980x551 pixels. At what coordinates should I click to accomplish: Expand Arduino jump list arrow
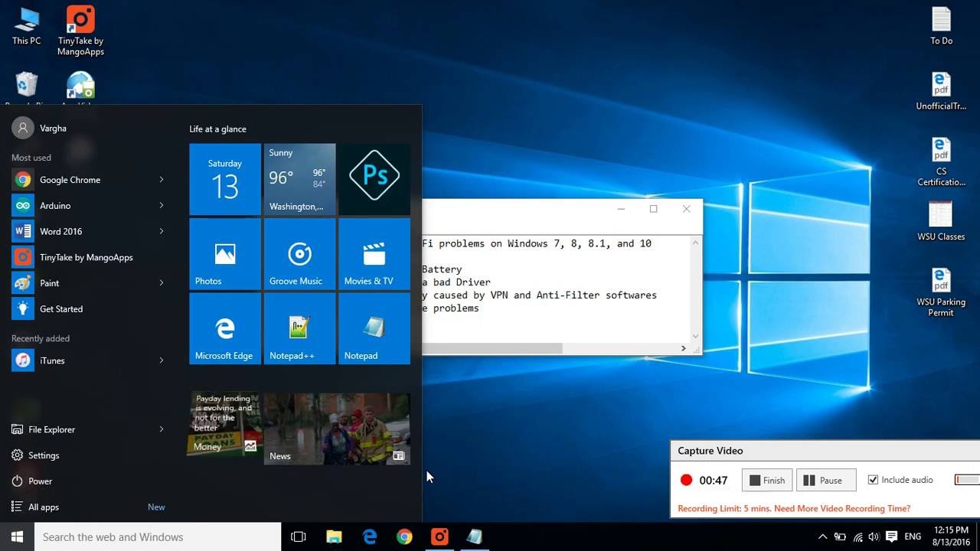coord(162,206)
